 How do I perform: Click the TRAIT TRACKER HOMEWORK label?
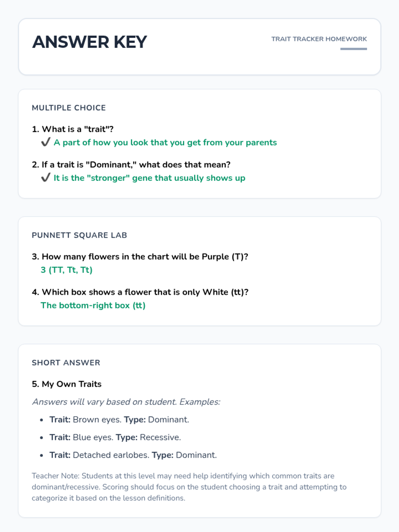pyautogui.click(x=319, y=39)
